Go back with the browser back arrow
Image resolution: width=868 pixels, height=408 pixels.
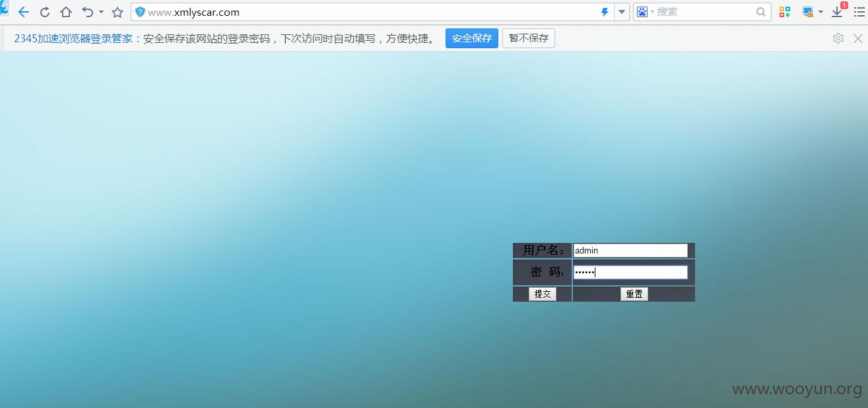click(x=24, y=12)
